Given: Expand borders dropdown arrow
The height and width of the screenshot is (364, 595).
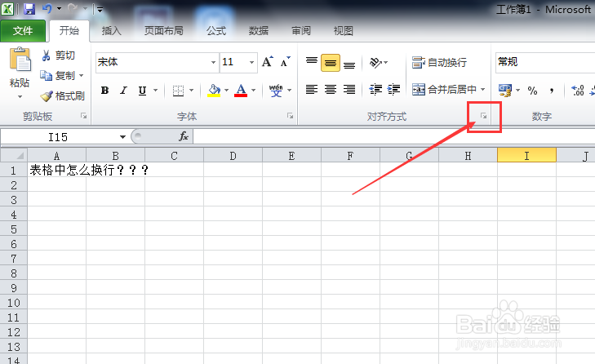Looking at the screenshot, I should pyautogui.click(x=191, y=91).
